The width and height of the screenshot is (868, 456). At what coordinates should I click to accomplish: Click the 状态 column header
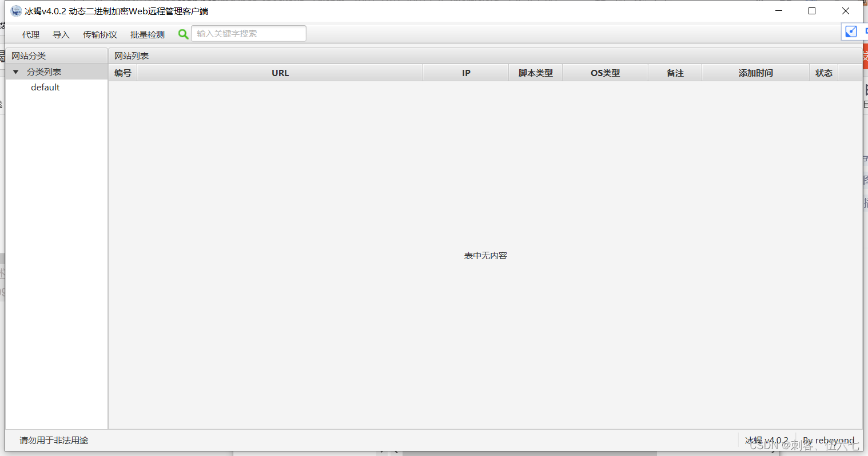coord(823,73)
